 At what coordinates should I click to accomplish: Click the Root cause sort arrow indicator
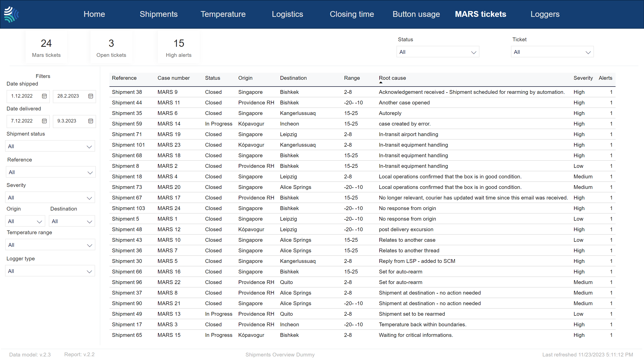click(381, 83)
